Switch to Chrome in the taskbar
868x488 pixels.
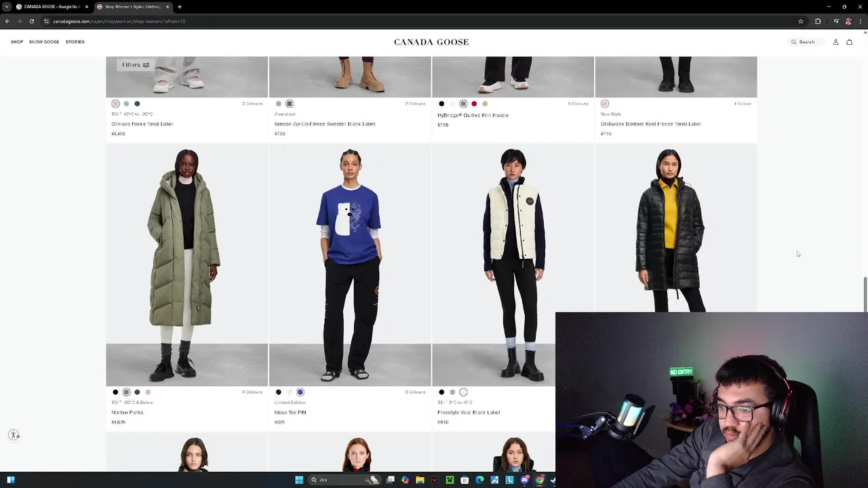click(540, 480)
